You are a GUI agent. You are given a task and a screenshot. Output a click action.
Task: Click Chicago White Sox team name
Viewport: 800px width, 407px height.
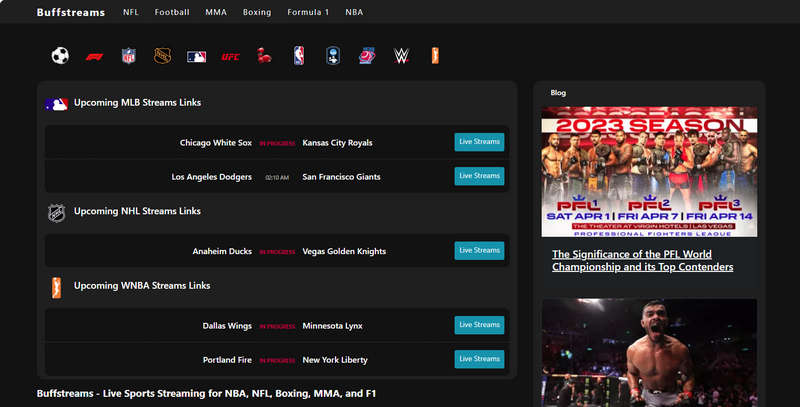pyautogui.click(x=216, y=143)
